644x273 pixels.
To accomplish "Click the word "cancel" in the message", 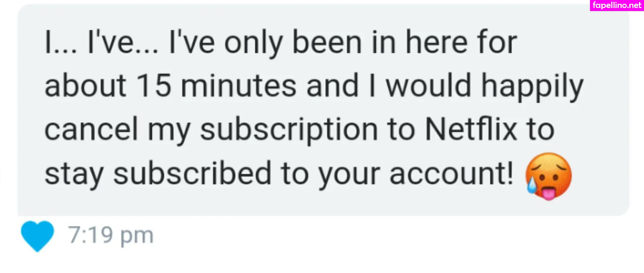I will click(91, 129).
